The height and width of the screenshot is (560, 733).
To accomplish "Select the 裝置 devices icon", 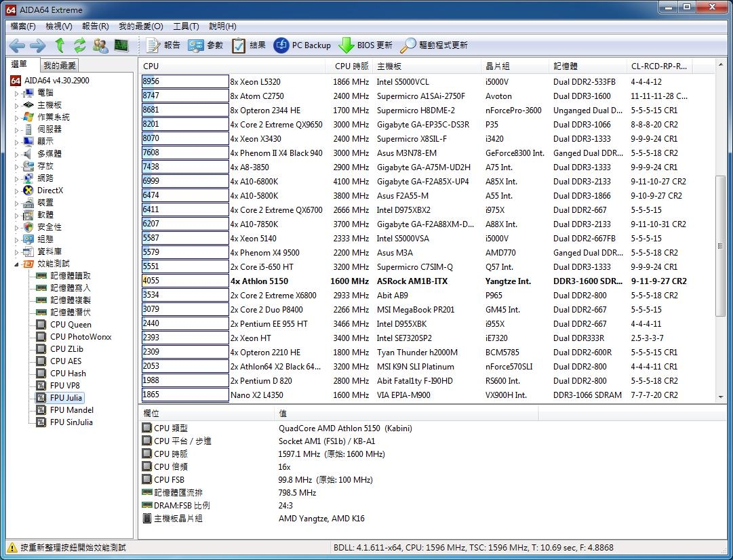I will coord(28,203).
